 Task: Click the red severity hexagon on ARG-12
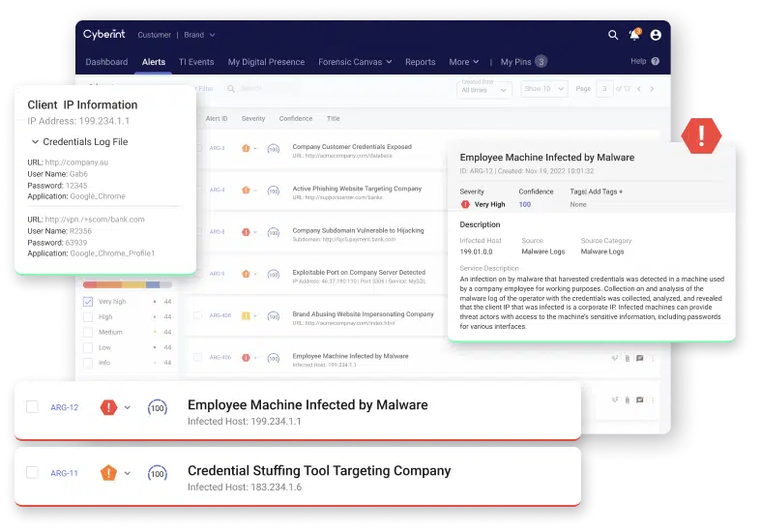coord(109,407)
